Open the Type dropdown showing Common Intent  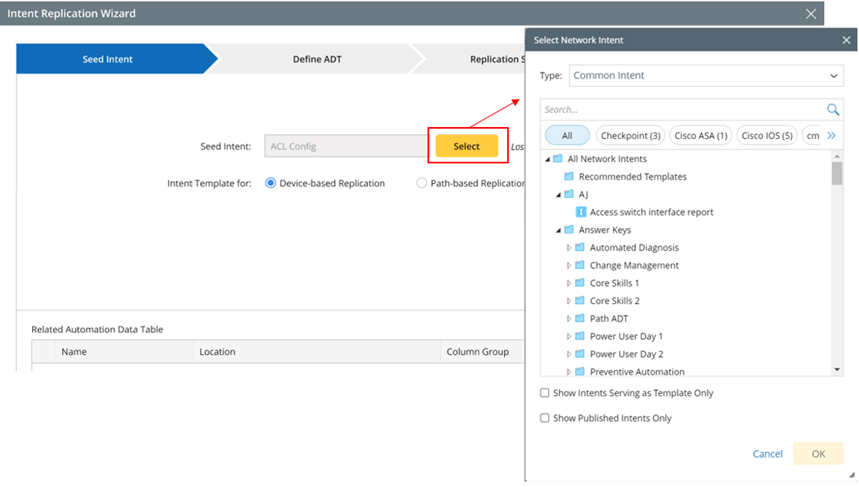[x=706, y=76]
